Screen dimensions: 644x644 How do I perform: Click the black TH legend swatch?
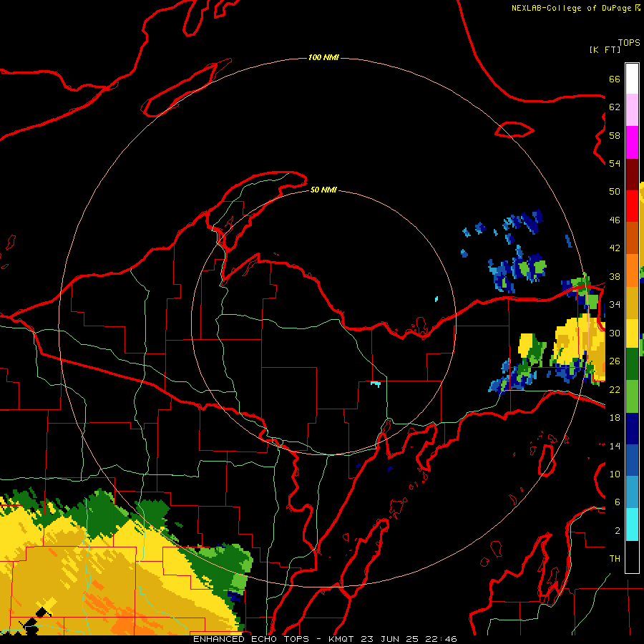(632, 557)
